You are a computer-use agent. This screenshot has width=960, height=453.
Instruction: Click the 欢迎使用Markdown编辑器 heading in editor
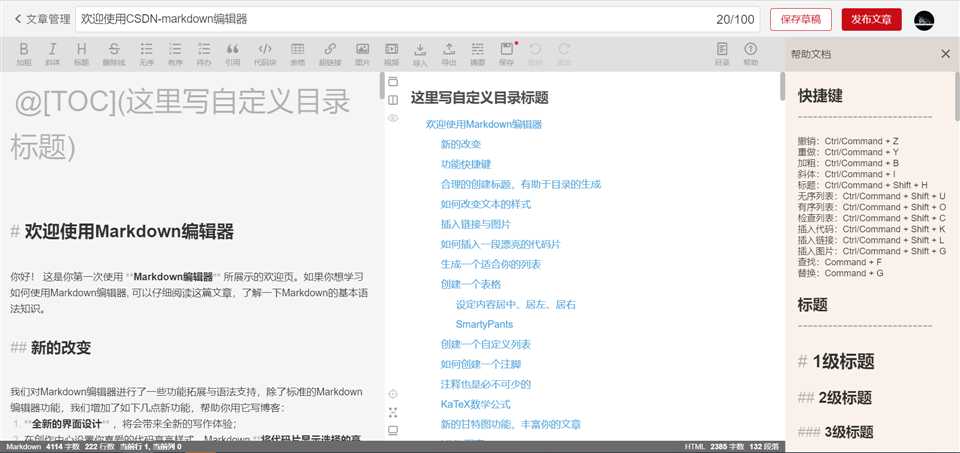click(122, 231)
